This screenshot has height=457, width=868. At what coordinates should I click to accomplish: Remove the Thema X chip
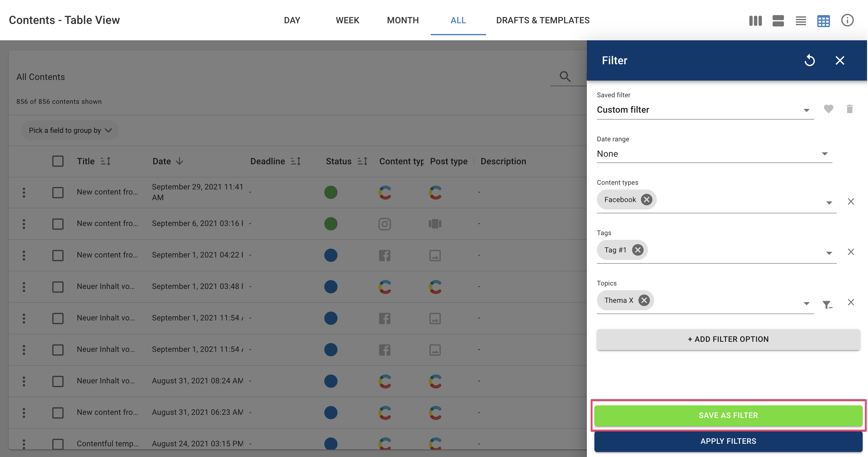[644, 300]
